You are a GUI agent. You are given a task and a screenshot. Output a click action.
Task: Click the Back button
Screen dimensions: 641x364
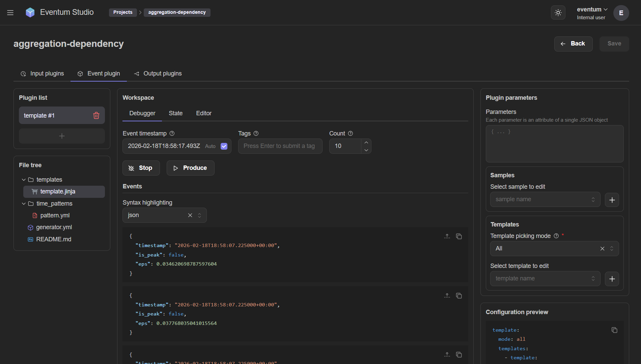(573, 44)
